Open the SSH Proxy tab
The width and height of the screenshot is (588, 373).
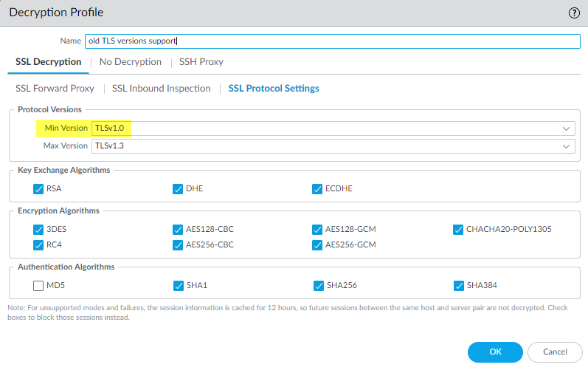pos(201,62)
